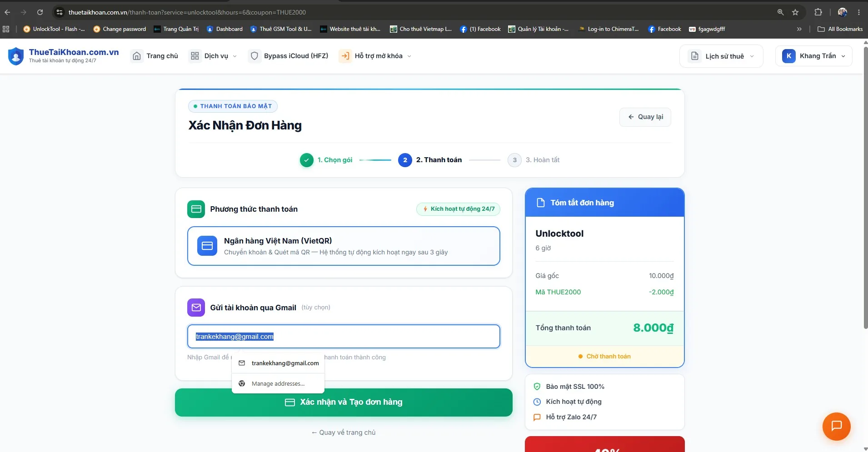Open the Dashboard bookmark
This screenshot has height=452, width=868.
[x=224, y=29]
